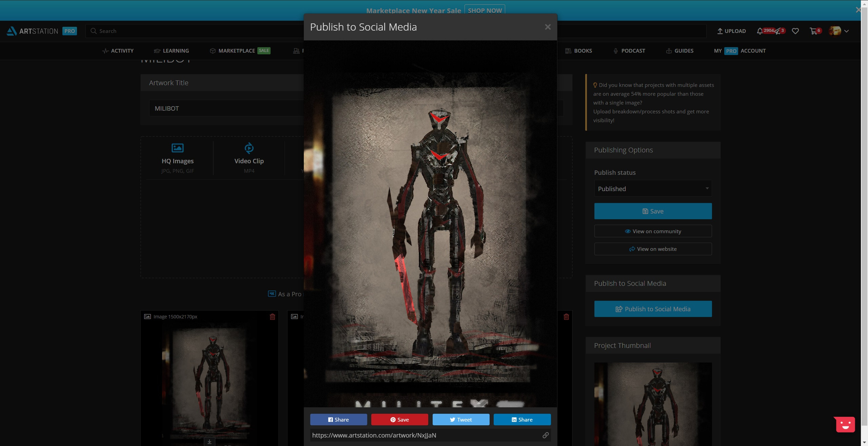This screenshot has height=446, width=868.
Task: Share artwork on LinkedIn
Action: point(522,420)
